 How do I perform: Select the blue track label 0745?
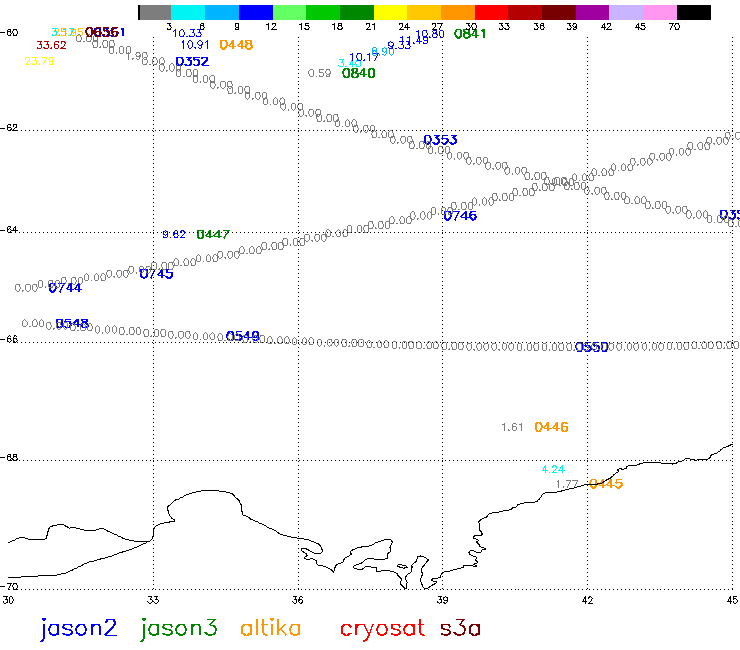coord(157,274)
